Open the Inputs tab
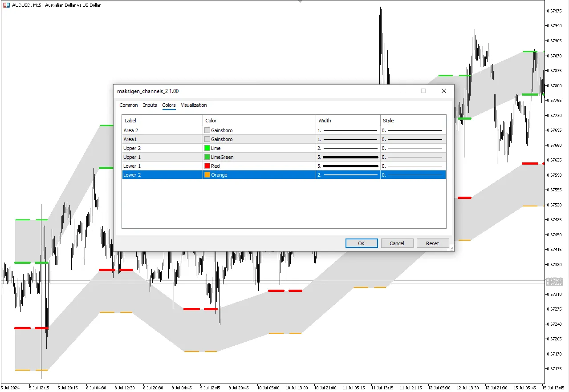This screenshot has height=392, width=569. click(x=150, y=105)
